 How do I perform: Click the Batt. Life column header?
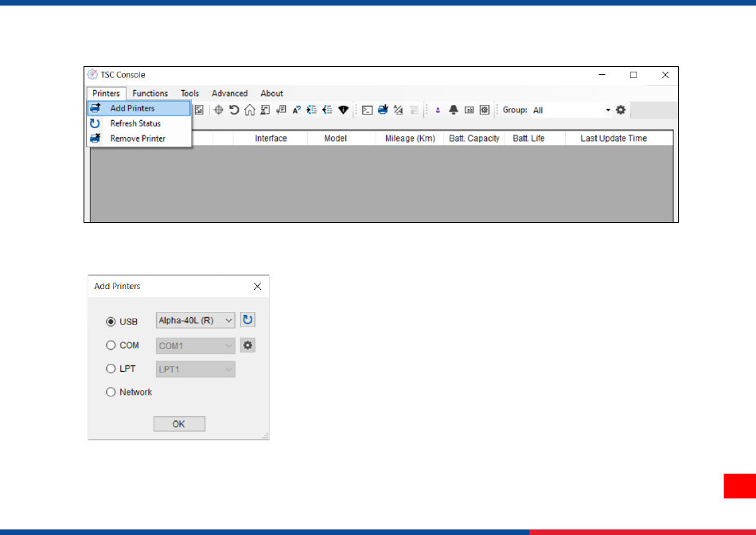536,139
